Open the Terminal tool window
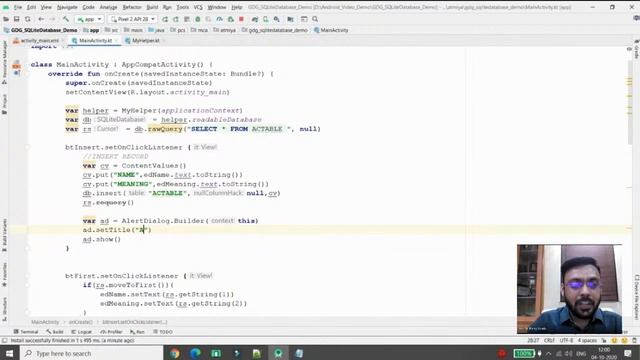This screenshot has height=360, width=640. pos(26,332)
